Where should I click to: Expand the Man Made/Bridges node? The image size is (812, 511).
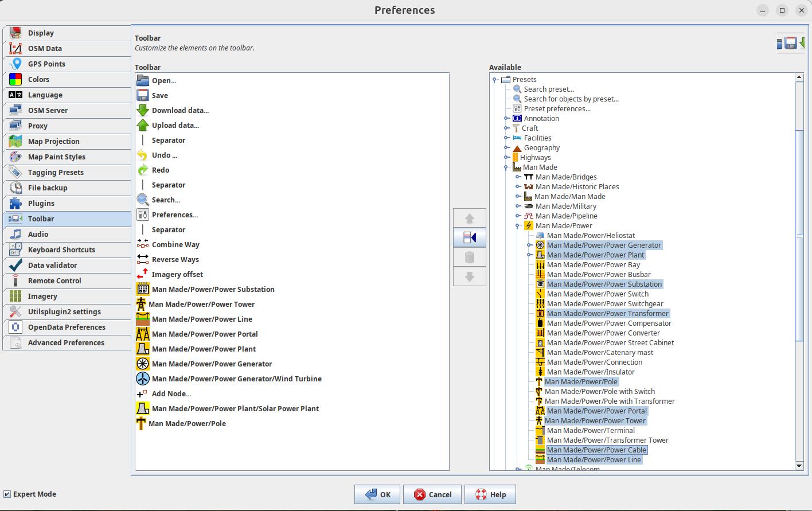518,177
